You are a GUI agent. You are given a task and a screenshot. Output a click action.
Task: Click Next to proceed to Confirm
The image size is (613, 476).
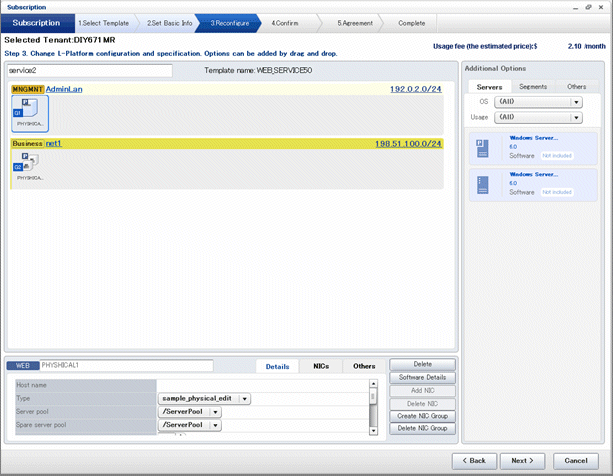[521, 461]
